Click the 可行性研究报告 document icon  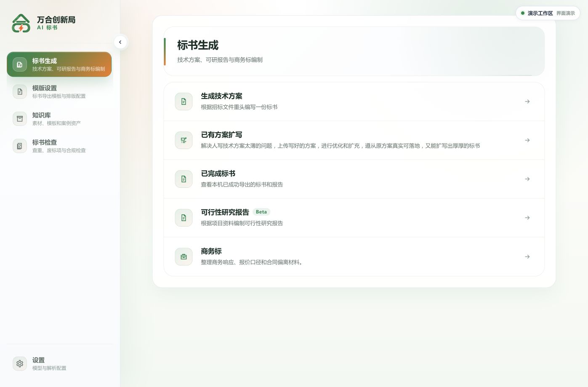point(184,218)
